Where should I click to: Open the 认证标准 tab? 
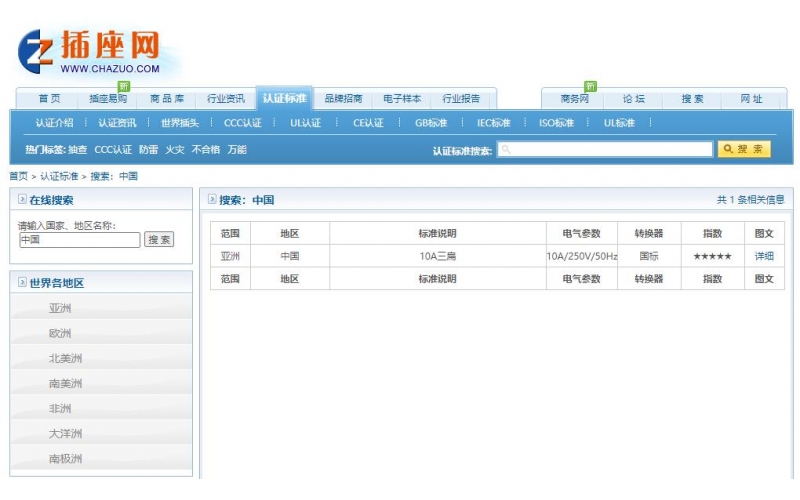tap(284, 99)
